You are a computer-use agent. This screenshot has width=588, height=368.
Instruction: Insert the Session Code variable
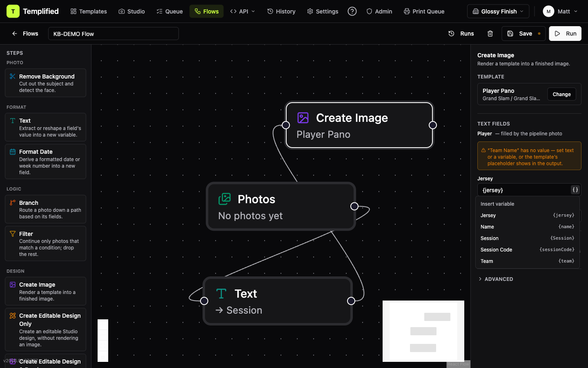[528, 249]
